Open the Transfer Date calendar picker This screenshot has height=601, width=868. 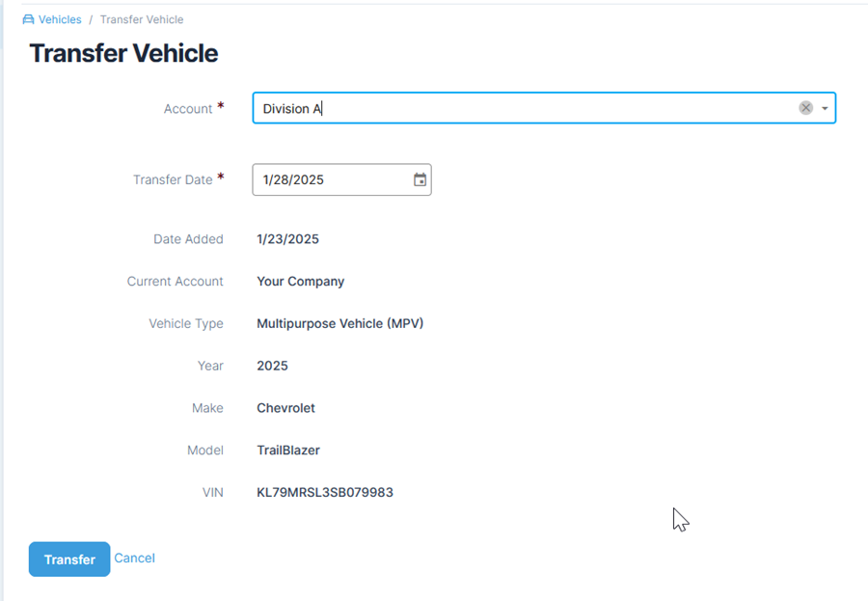pyautogui.click(x=420, y=179)
